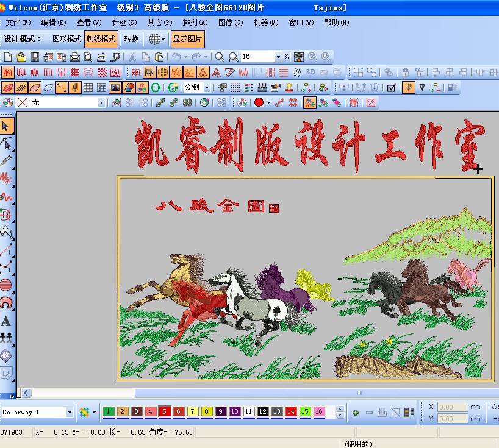Viewport: 499px width, 448px height.
Task: Open the 窗口(W) menu
Action: click(x=301, y=23)
